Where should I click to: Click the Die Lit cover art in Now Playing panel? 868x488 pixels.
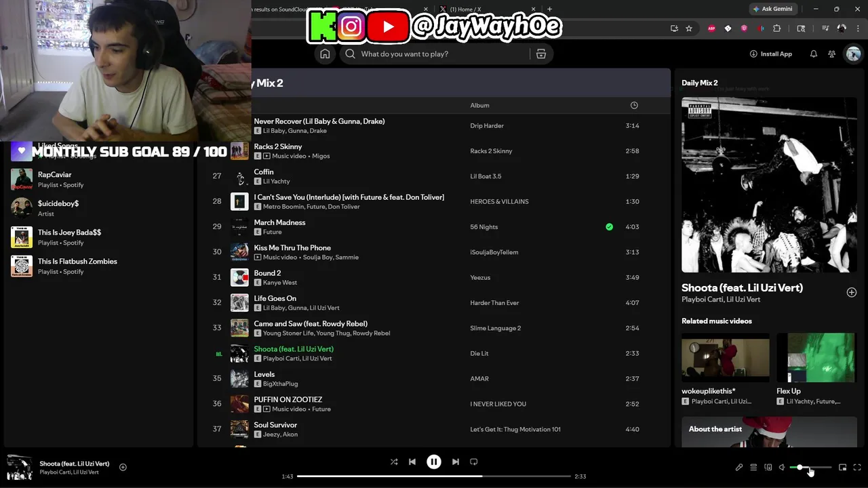(x=769, y=185)
